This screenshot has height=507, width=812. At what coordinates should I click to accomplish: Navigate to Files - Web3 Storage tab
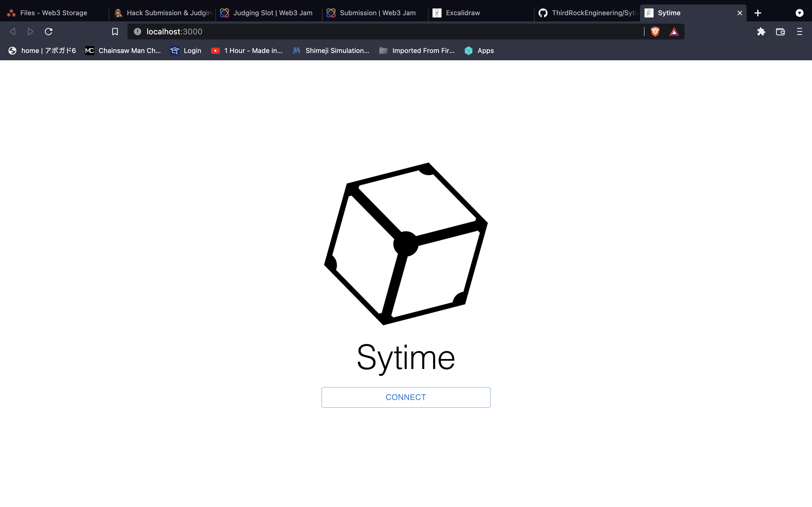tap(54, 12)
